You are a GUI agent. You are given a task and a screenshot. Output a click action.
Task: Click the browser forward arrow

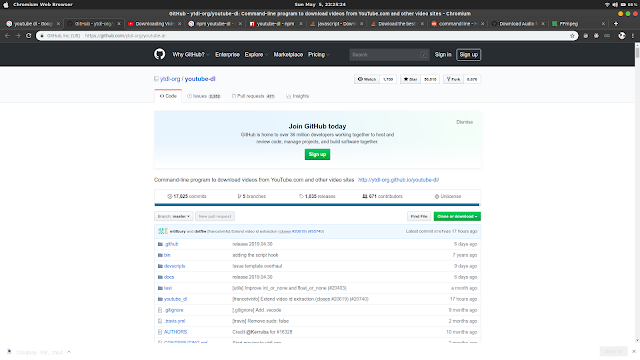(x=18, y=36)
